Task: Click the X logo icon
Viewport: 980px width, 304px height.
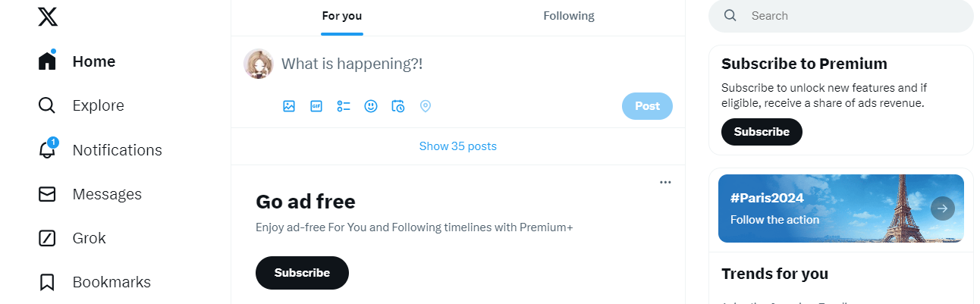Action: click(x=48, y=16)
